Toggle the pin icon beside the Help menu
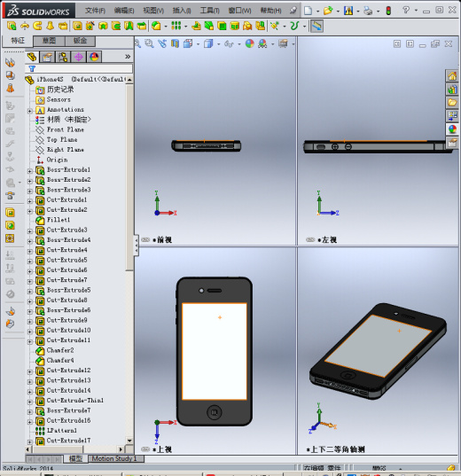461x476 pixels. tap(293, 11)
